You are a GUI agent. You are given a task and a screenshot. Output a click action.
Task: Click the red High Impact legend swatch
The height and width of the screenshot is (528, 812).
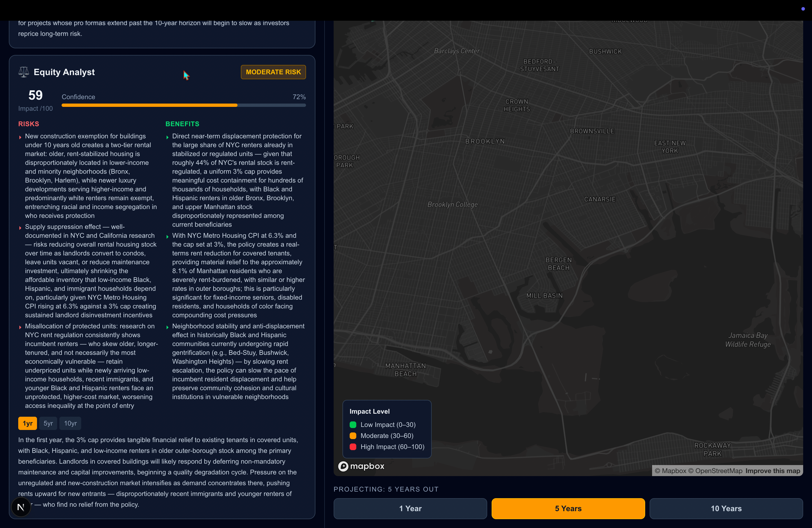(x=353, y=447)
